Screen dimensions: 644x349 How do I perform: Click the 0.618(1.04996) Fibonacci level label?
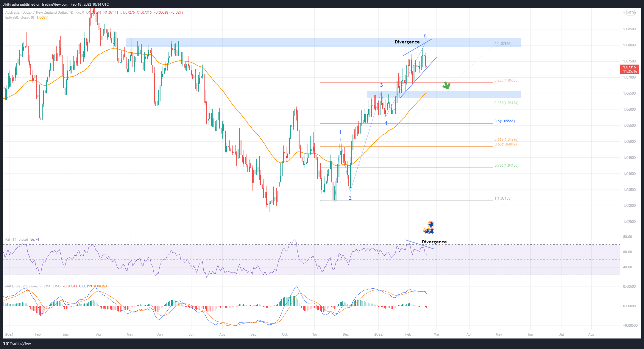click(506, 140)
